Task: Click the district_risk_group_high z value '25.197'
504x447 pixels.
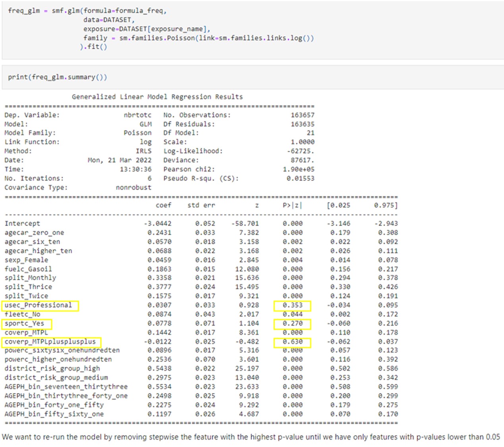Action: pyautogui.click(x=247, y=369)
